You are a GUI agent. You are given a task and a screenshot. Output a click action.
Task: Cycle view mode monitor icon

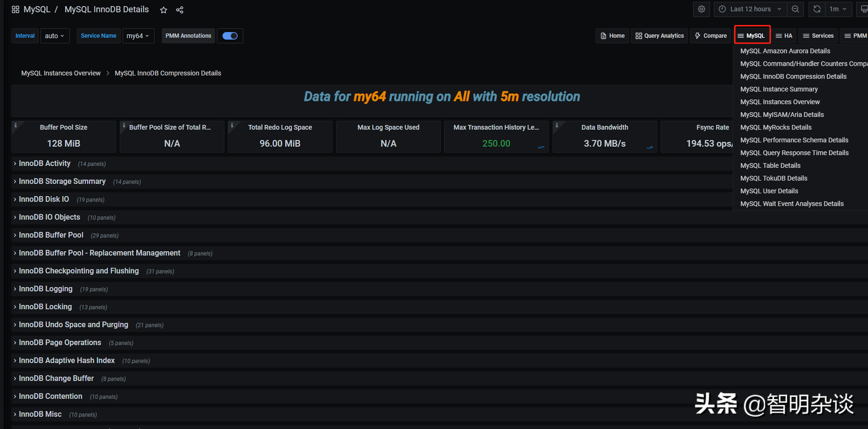point(864,9)
